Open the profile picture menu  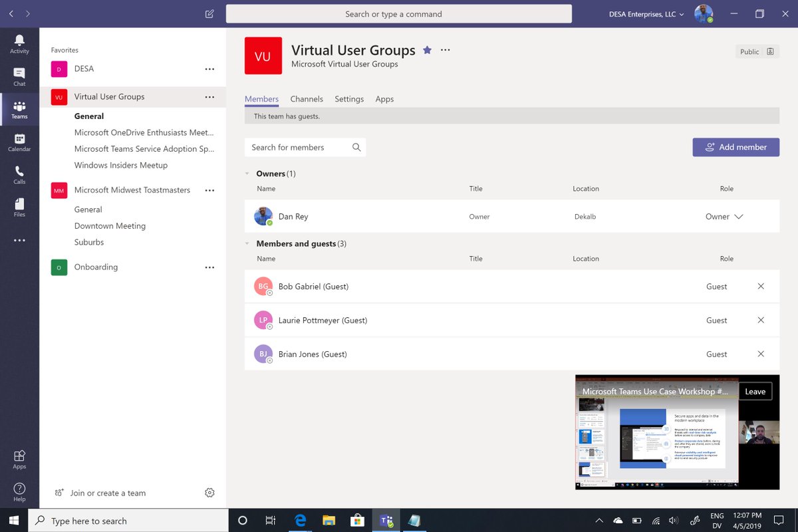tap(704, 14)
